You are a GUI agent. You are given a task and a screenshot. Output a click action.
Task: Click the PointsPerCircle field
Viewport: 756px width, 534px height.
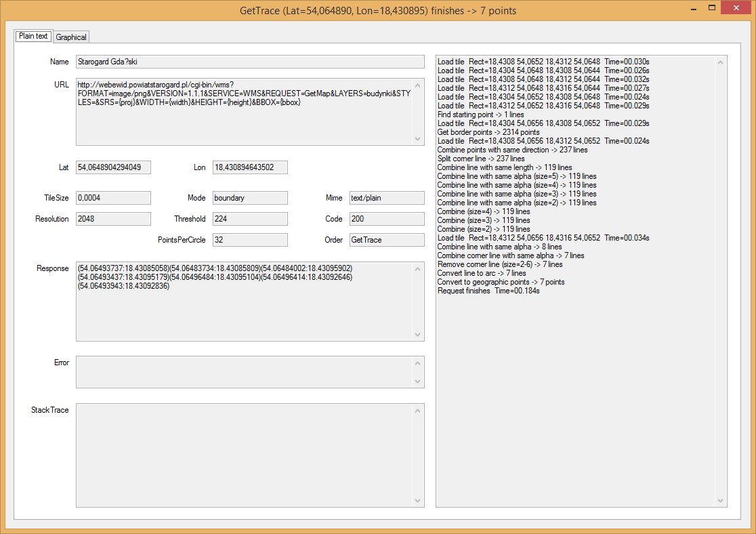click(x=249, y=239)
